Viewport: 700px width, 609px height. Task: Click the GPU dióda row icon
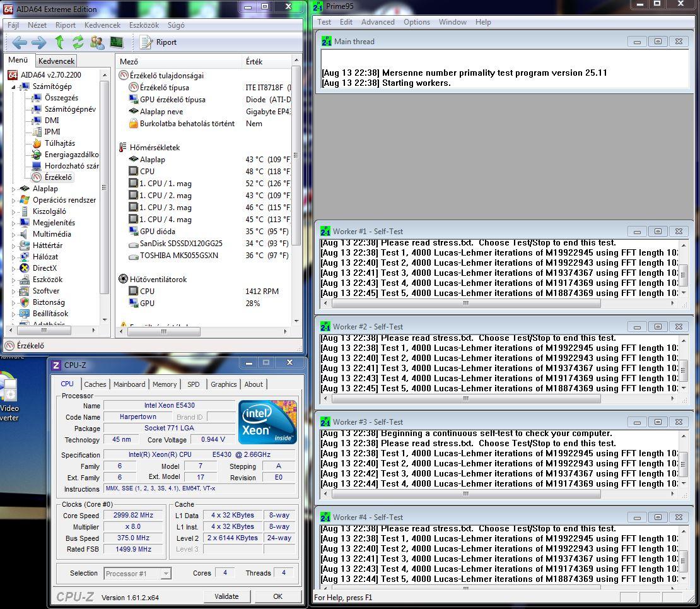[x=133, y=231]
